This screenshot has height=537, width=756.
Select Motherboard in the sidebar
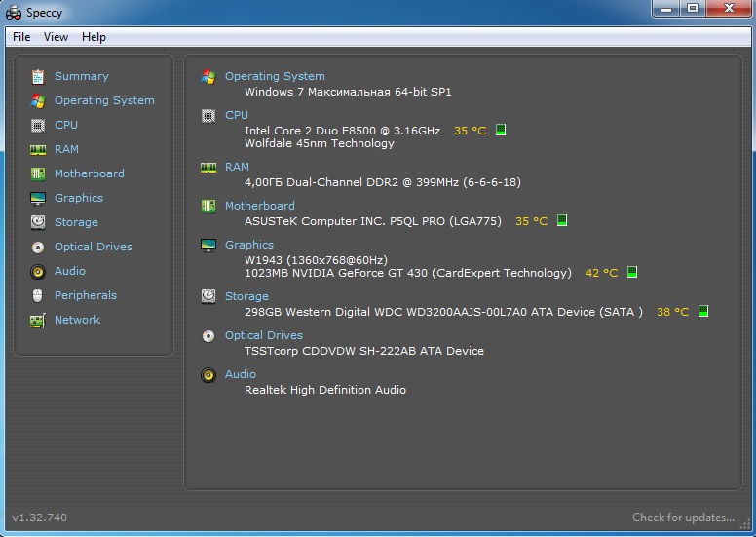coord(90,173)
